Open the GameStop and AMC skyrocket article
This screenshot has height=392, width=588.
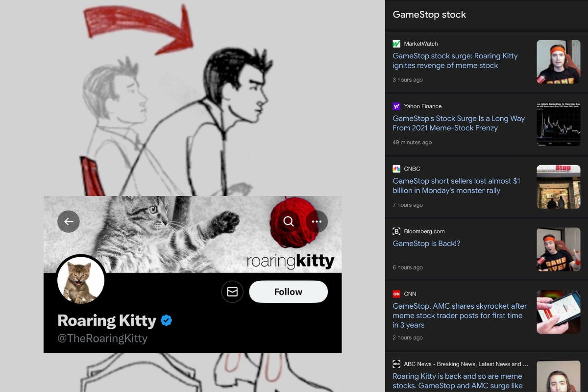[460, 316]
